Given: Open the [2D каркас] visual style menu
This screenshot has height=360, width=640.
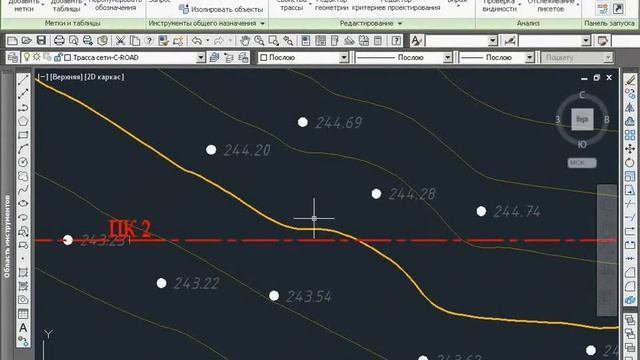Looking at the screenshot, I should (104, 77).
